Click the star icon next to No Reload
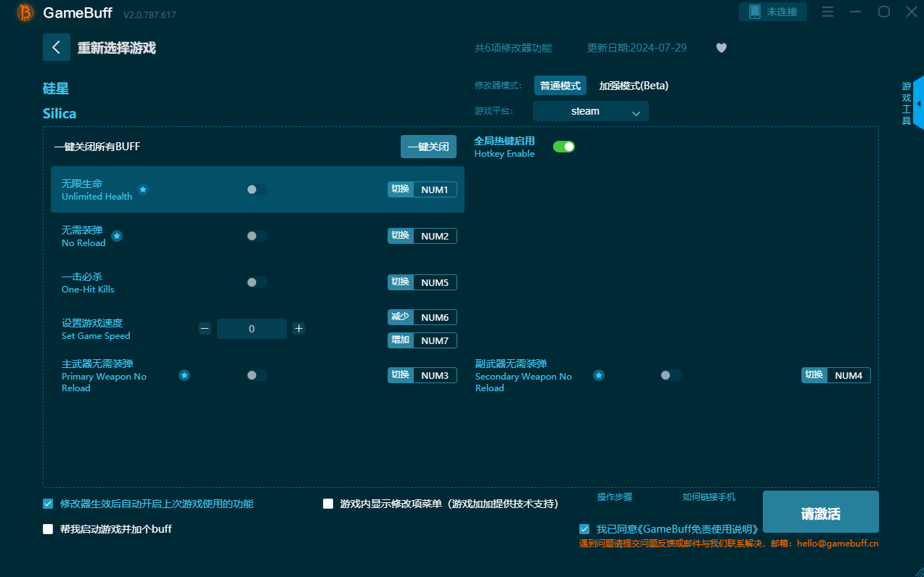The image size is (924, 577). (117, 236)
